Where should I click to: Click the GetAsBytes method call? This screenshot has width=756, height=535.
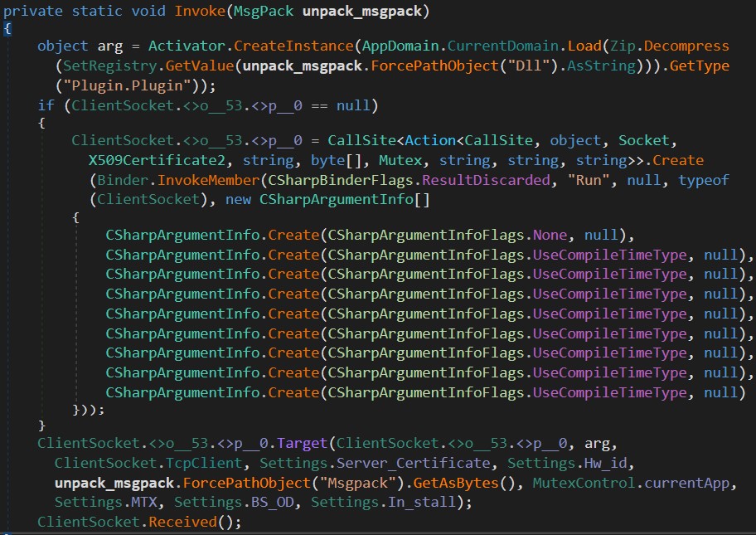456,483
